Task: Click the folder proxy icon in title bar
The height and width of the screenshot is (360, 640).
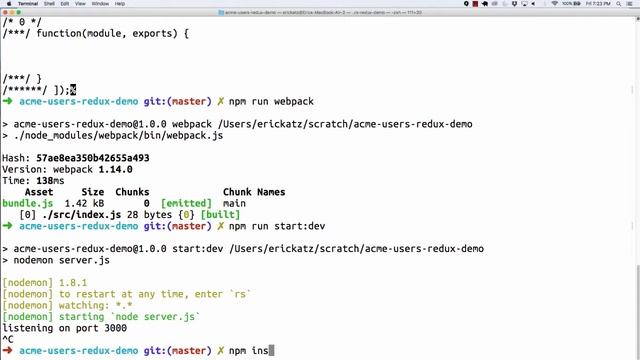Action: [x=221, y=13]
